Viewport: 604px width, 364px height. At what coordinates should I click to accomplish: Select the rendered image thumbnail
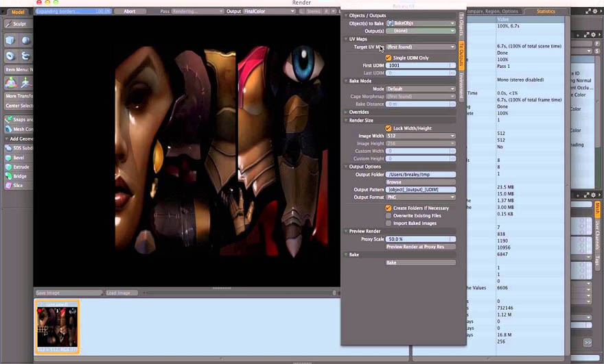pyautogui.click(x=57, y=327)
